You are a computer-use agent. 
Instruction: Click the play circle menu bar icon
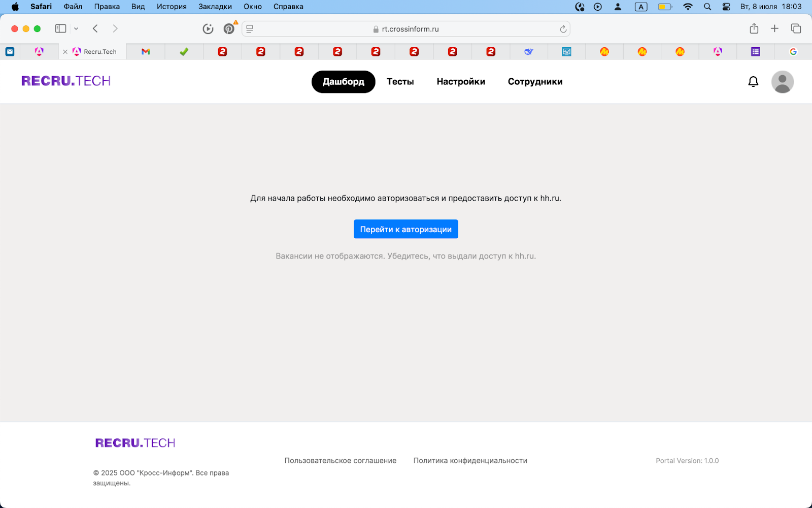[x=598, y=7]
